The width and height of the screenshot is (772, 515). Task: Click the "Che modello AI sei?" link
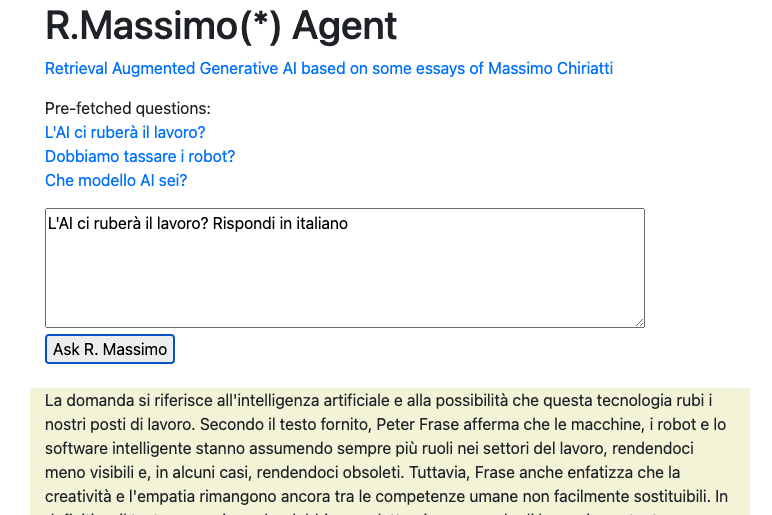tap(116, 181)
